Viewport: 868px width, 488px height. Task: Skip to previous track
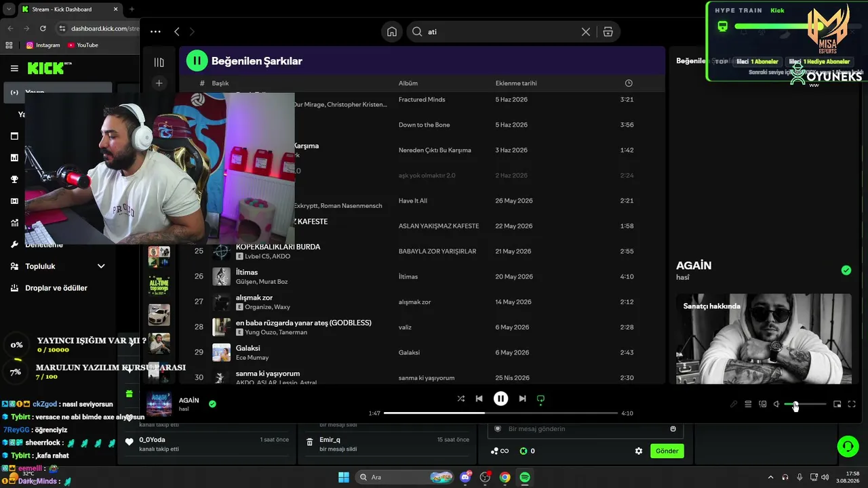479,399
